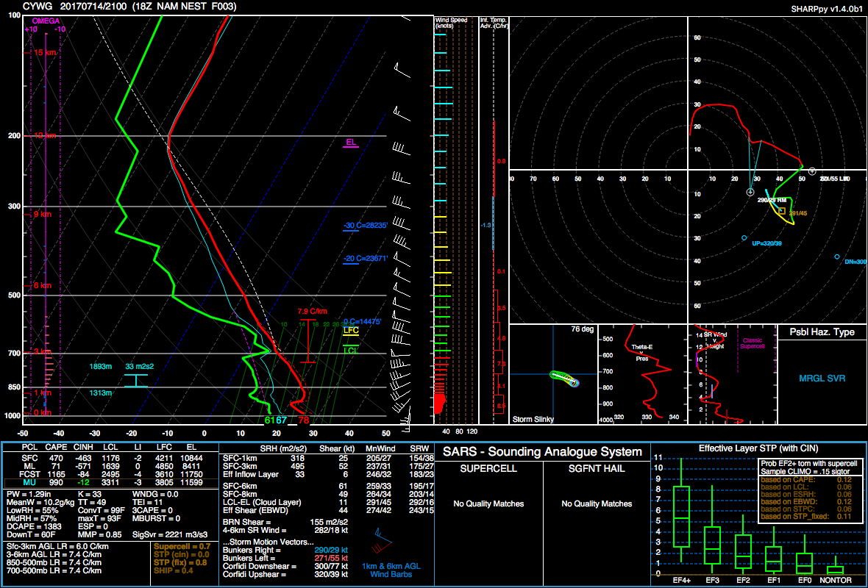Click the Eff Inflow Layer row
This screenshot has height=588, width=868.
point(327,475)
